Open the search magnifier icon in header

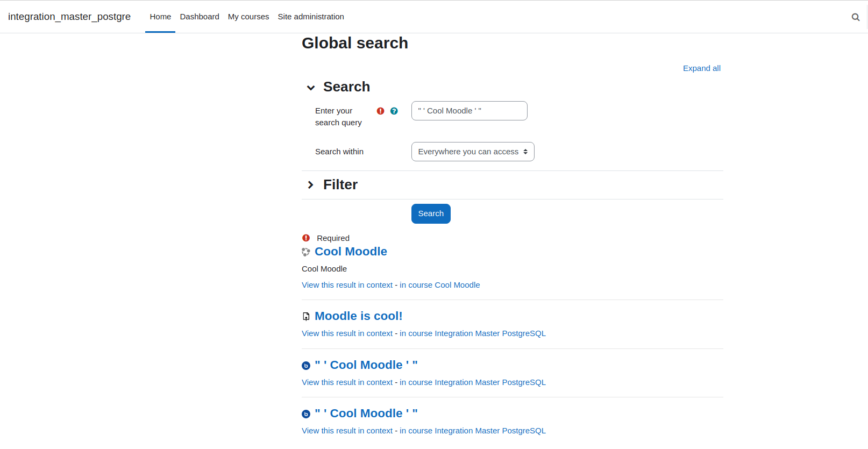[x=856, y=17]
